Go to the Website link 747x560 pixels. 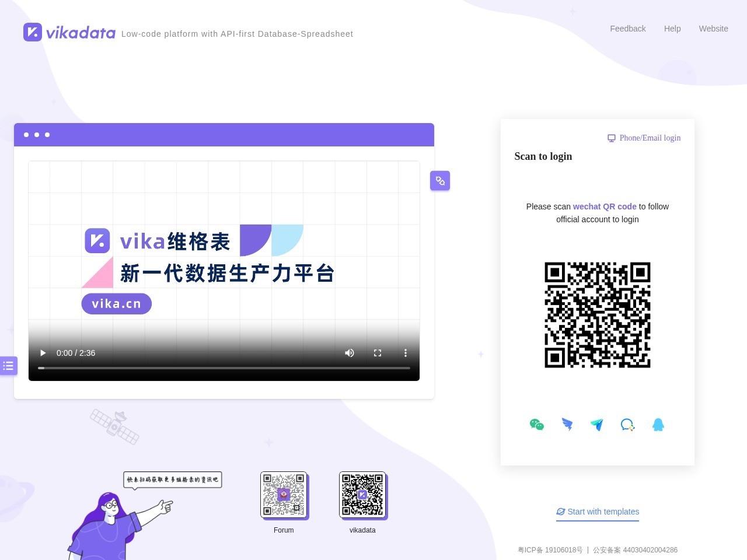[713, 29]
